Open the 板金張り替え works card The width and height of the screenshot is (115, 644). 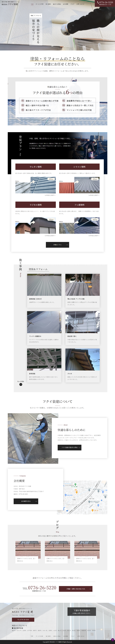[x=83, y=328]
